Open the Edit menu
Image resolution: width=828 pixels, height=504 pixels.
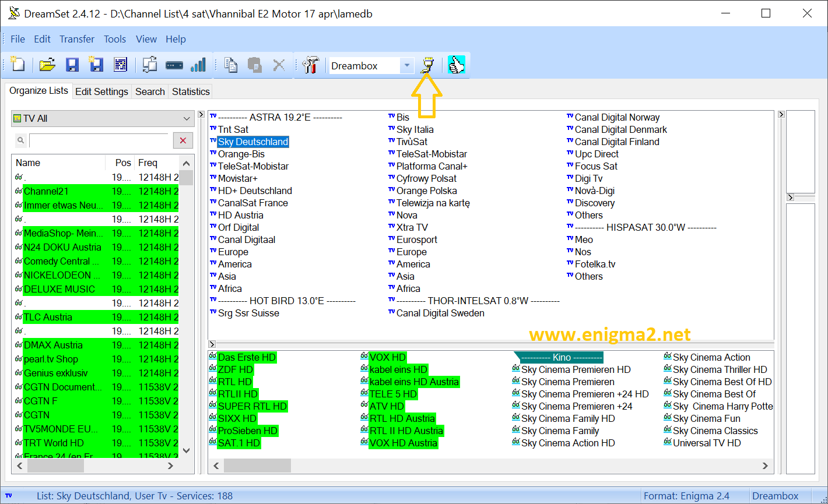pyautogui.click(x=42, y=39)
